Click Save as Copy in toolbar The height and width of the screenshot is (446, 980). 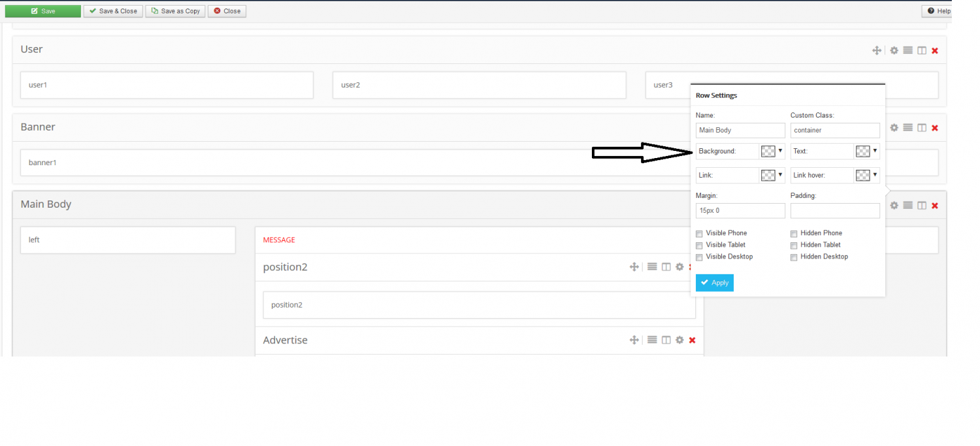point(175,11)
